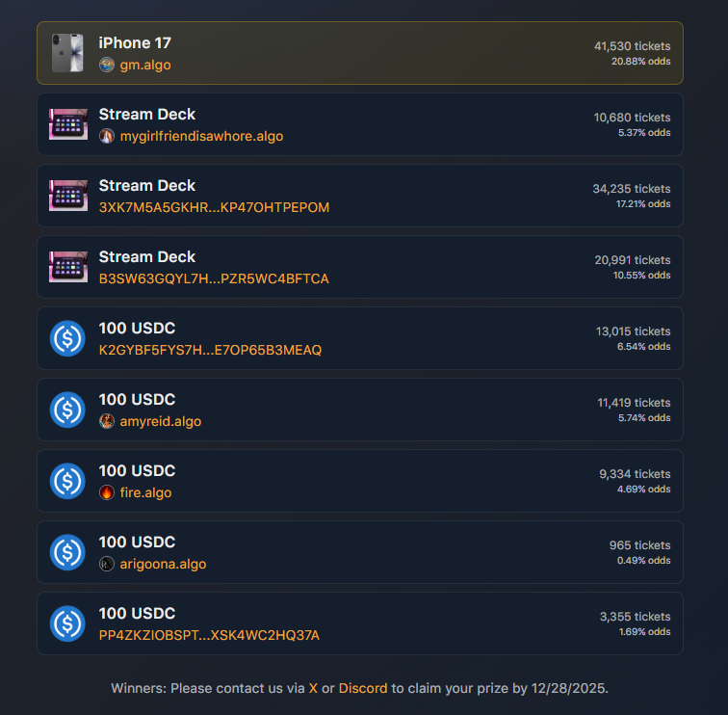Open address K2GYBF5FYS7H...E7OP65B3MEAQ

pos(210,350)
